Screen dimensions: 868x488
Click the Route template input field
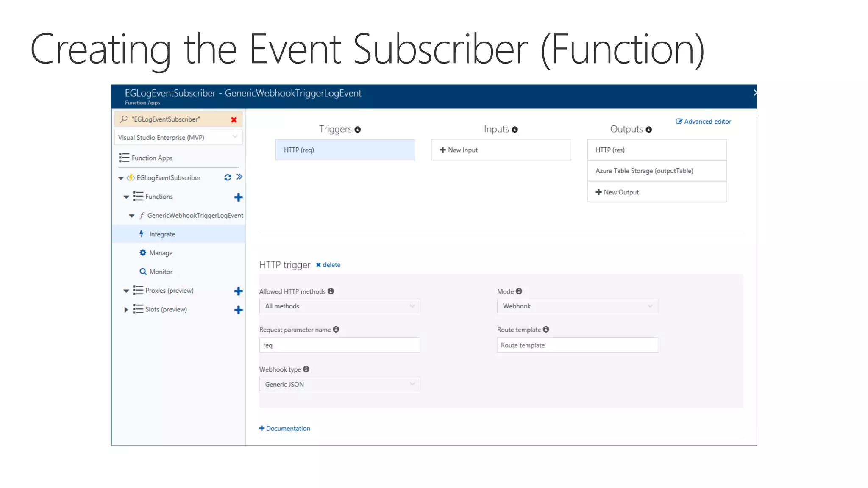click(x=577, y=345)
